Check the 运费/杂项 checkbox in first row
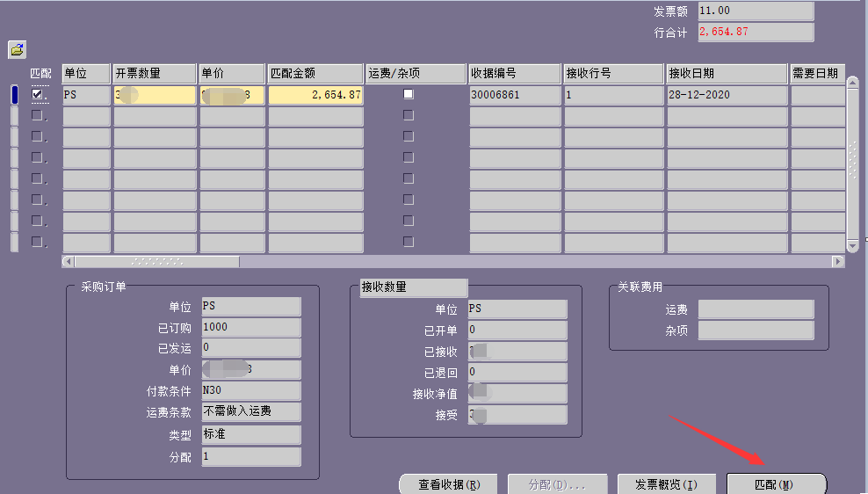Image resolution: width=868 pixels, height=494 pixels. pos(408,94)
